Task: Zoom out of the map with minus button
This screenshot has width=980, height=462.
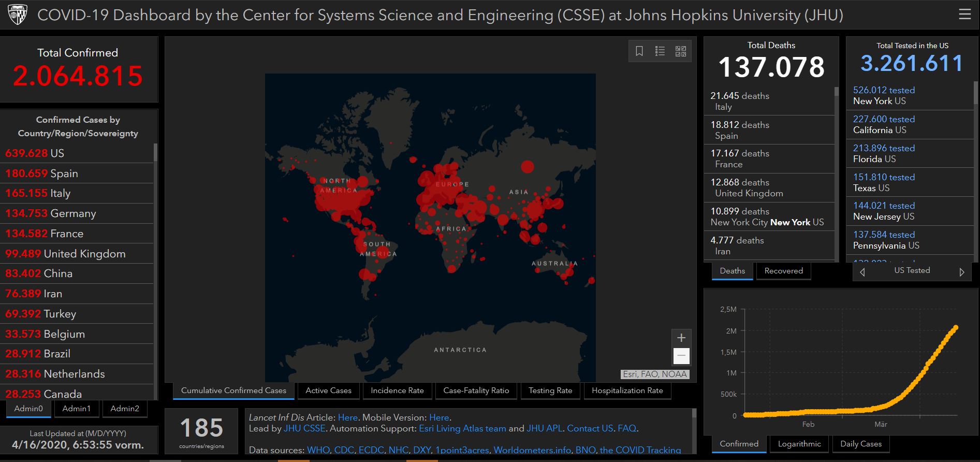Action: (x=681, y=356)
